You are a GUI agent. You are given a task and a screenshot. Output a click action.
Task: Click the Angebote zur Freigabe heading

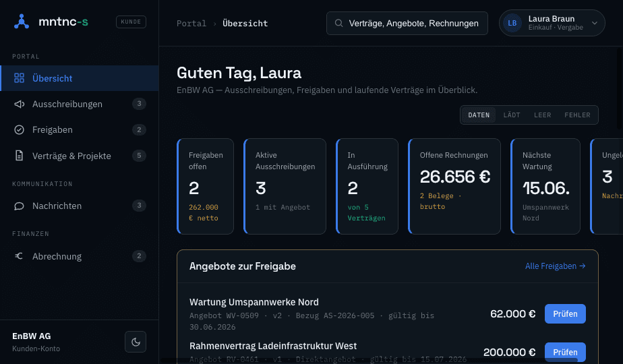pos(242,266)
